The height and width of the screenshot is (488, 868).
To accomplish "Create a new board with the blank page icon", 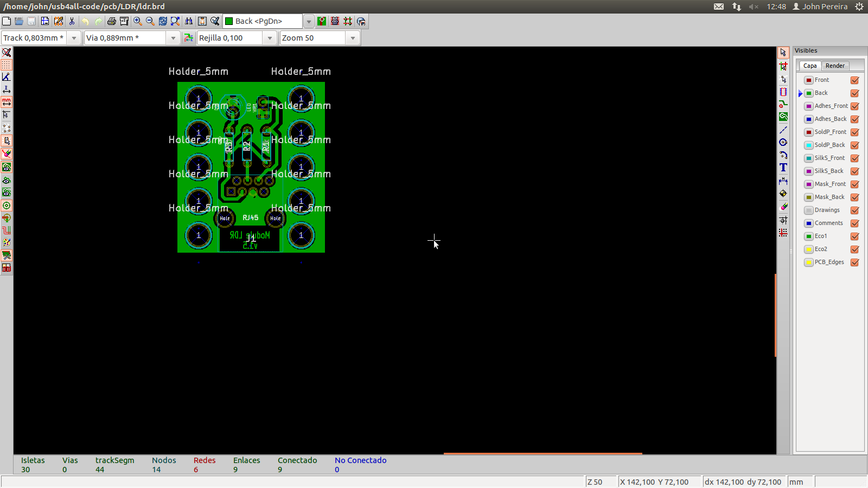I will (x=7, y=21).
